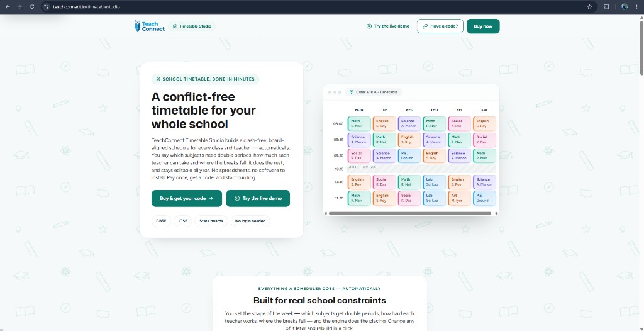Click the page vertical scrollbar

(x=641, y=47)
